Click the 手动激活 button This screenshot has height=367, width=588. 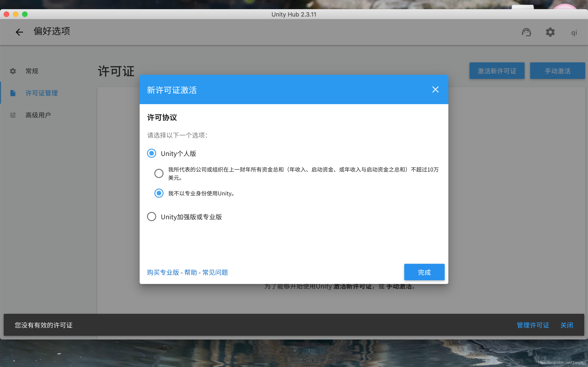pos(558,71)
